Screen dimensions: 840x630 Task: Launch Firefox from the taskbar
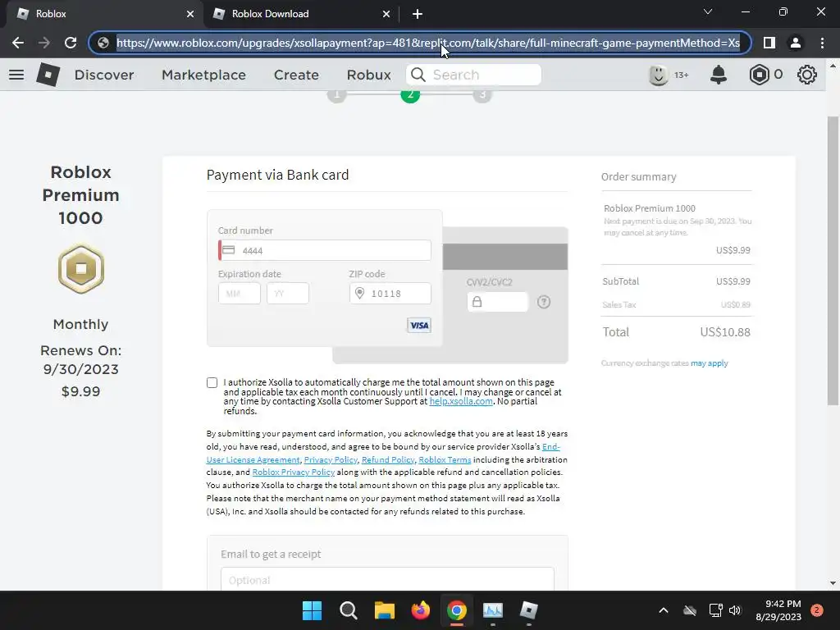coord(421,610)
